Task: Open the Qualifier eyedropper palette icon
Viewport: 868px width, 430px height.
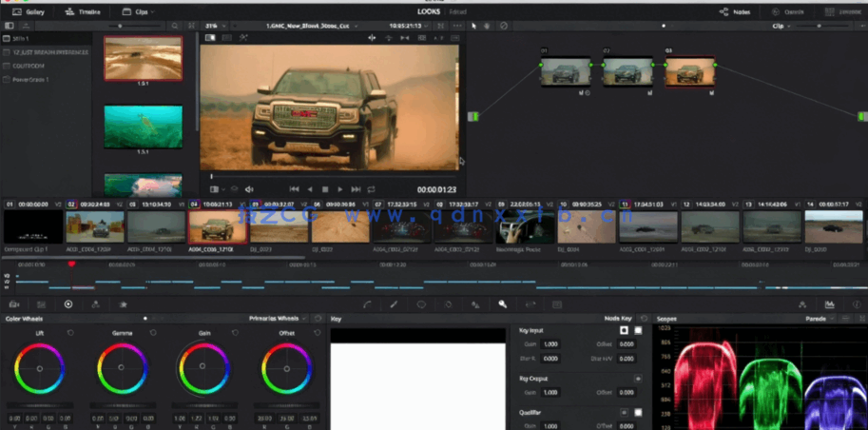Action: click(395, 304)
